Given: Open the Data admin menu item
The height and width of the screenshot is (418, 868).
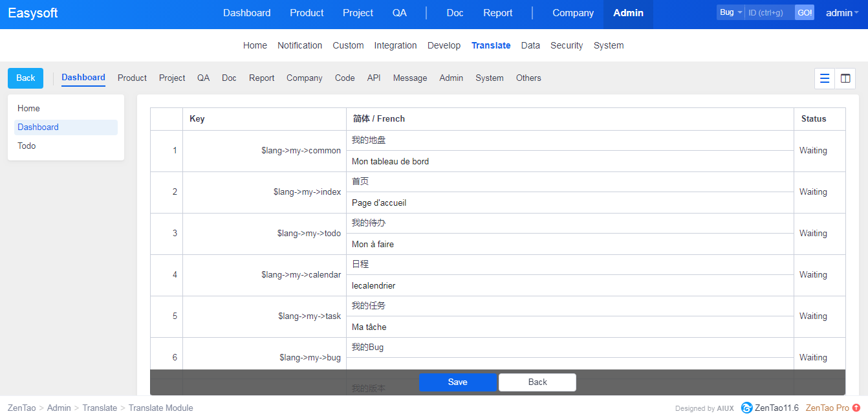Looking at the screenshot, I should [x=530, y=45].
